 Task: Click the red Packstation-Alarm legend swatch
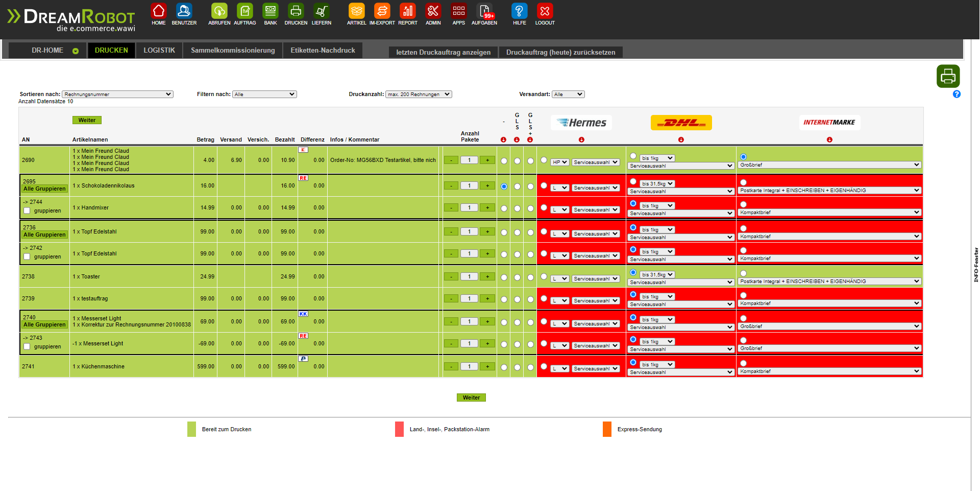400,429
